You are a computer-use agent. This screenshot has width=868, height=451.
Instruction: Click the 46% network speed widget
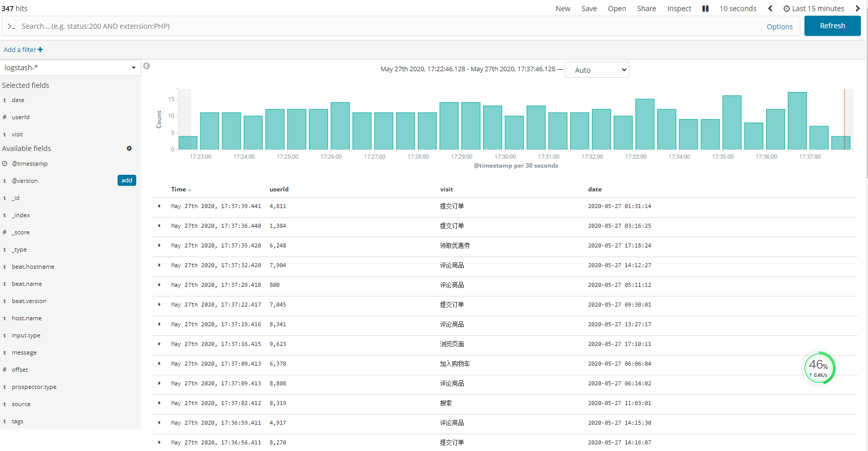[x=820, y=368]
